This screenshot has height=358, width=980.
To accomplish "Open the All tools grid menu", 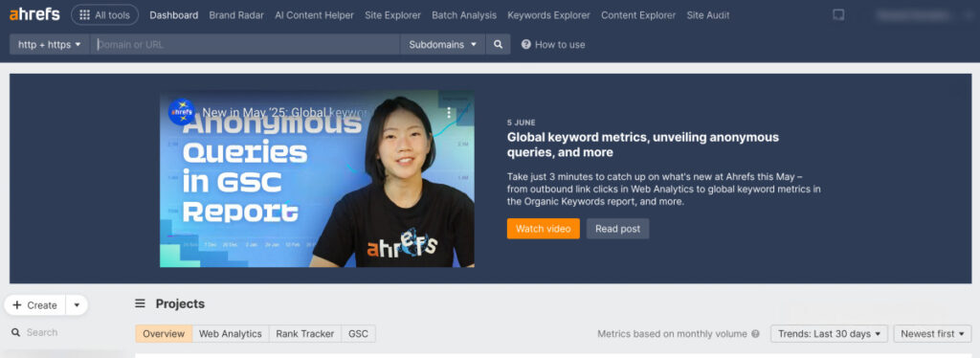I will pos(104,15).
